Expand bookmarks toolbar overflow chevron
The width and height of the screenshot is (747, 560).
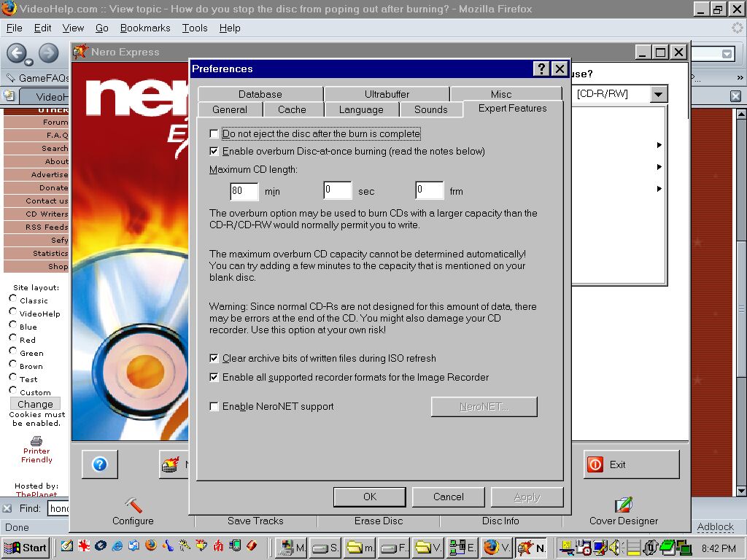(x=740, y=77)
